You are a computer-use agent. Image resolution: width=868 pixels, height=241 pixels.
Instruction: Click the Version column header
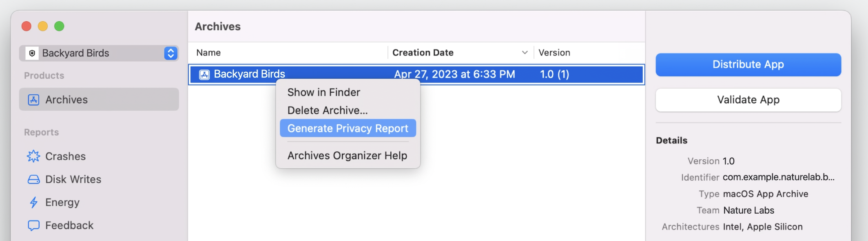coord(554,53)
